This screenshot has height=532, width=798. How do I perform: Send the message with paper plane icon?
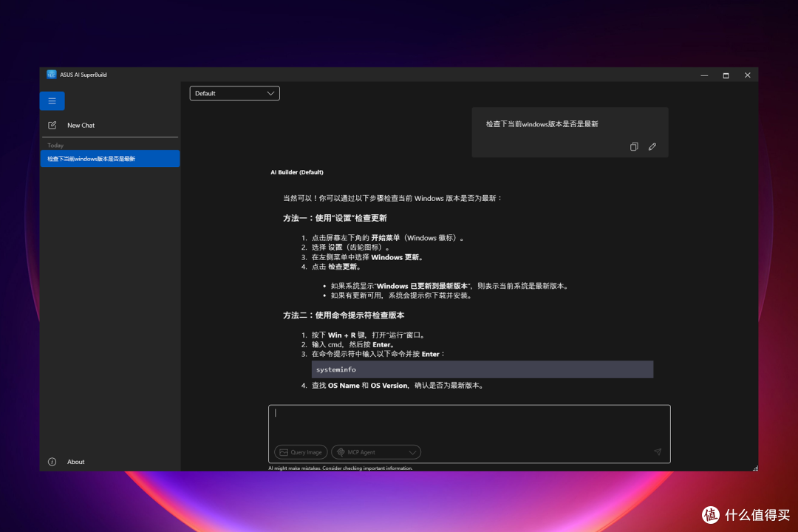click(x=658, y=451)
